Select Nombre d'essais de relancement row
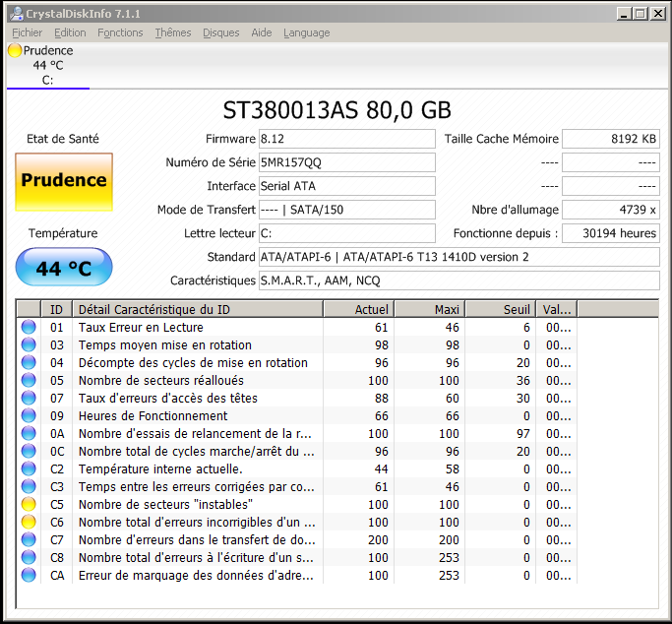672x624 pixels. point(296,433)
